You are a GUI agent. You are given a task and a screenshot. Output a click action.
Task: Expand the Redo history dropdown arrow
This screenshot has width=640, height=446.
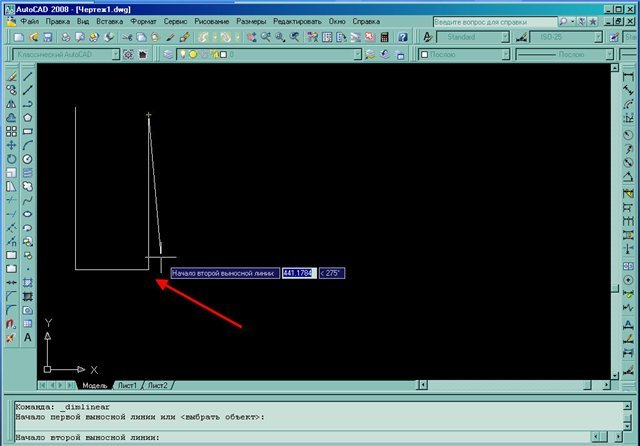(x=237, y=38)
